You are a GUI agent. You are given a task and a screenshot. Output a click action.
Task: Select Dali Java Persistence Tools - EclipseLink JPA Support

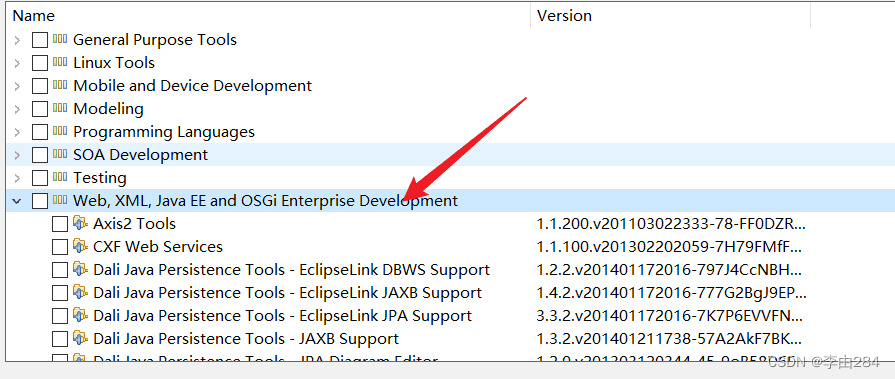(x=283, y=316)
